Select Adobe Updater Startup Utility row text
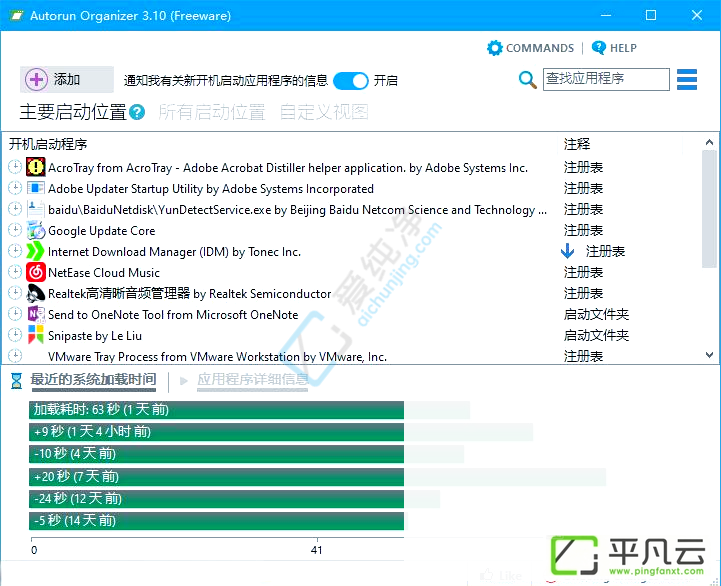The height and width of the screenshot is (586, 721). [211, 189]
